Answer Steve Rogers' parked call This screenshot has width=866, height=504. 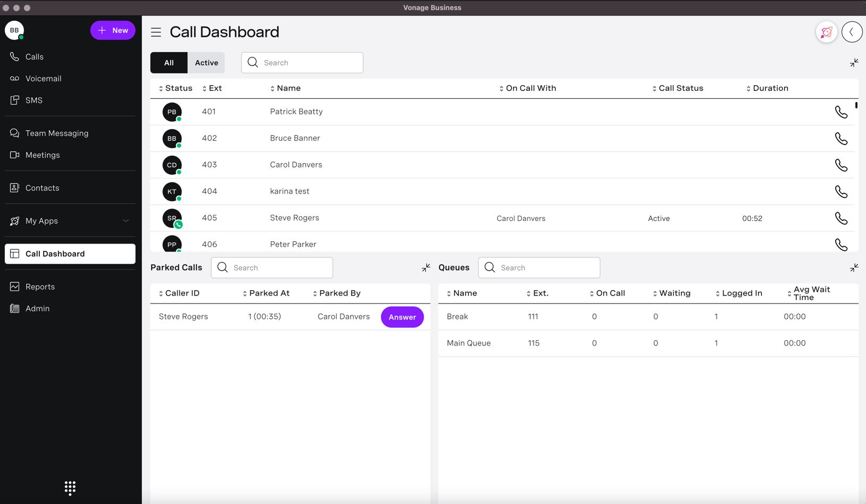click(402, 317)
